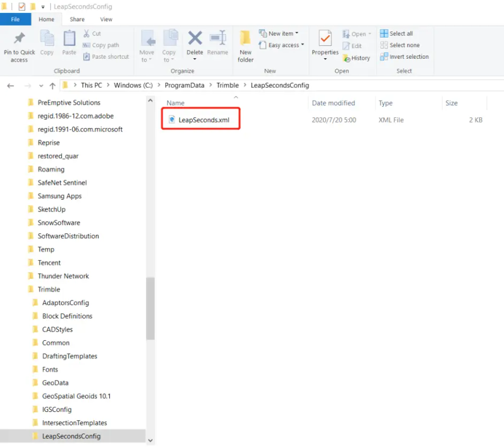Click Invert selection
This screenshot has width=504, height=447.
click(404, 57)
